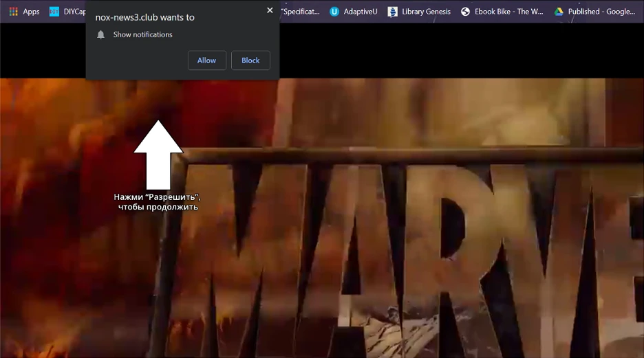Open the Apps grid icon in bookmarks bar
This screenshot has height=358, width=644.
[x=14, y=12]
